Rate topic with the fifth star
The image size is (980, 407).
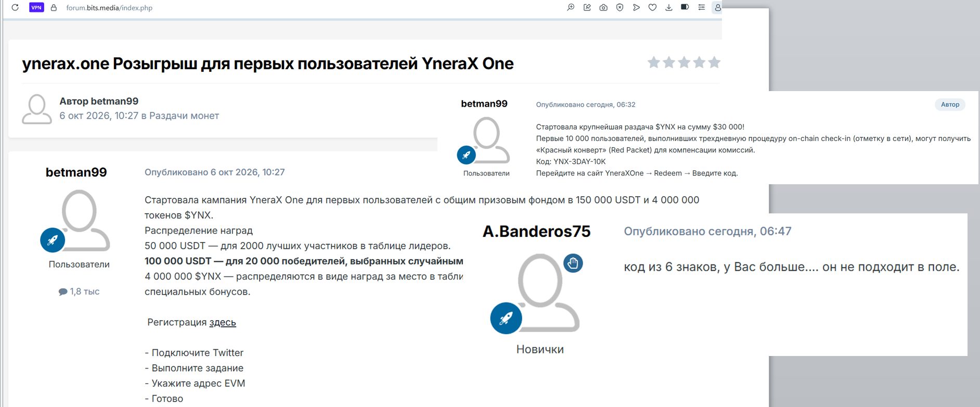tap(714, 62)
